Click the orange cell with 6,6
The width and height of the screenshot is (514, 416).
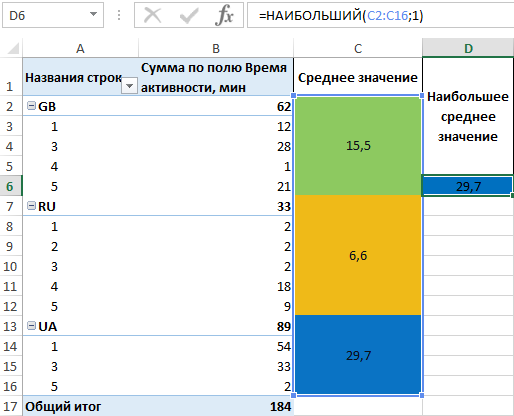pos(358,255)
